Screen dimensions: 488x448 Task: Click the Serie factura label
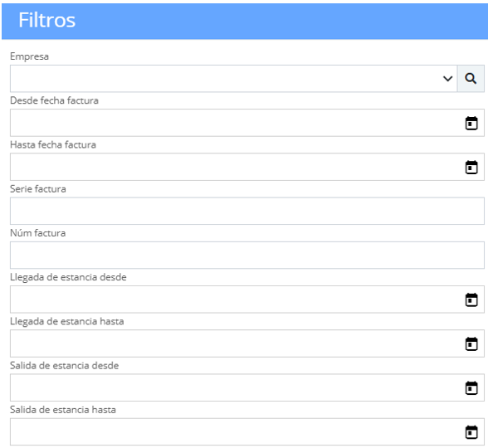pos(38,189)
